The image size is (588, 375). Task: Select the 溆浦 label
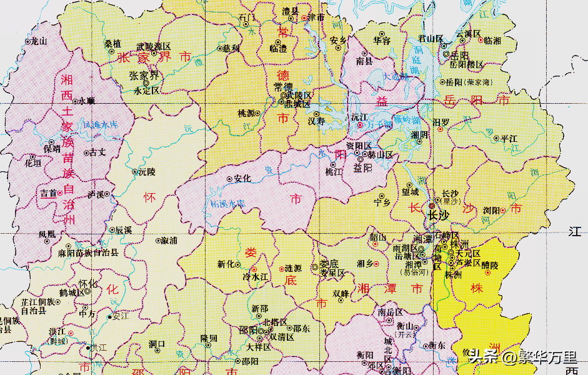pos(169,241)
